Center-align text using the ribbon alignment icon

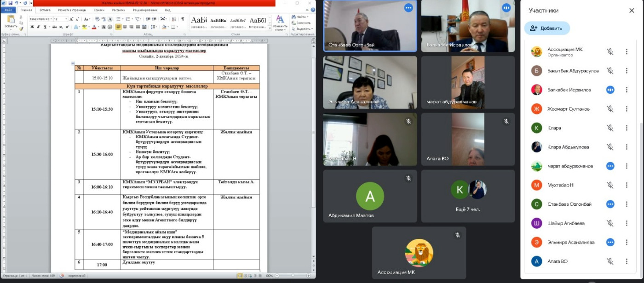pyautogui.click(x=125, y=27)
